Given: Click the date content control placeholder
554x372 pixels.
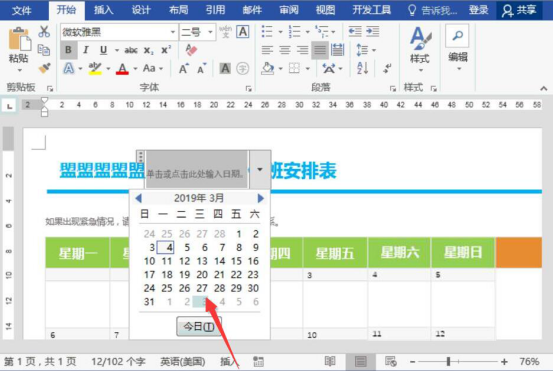Looking at the screenshot, I should coord(196,170).
